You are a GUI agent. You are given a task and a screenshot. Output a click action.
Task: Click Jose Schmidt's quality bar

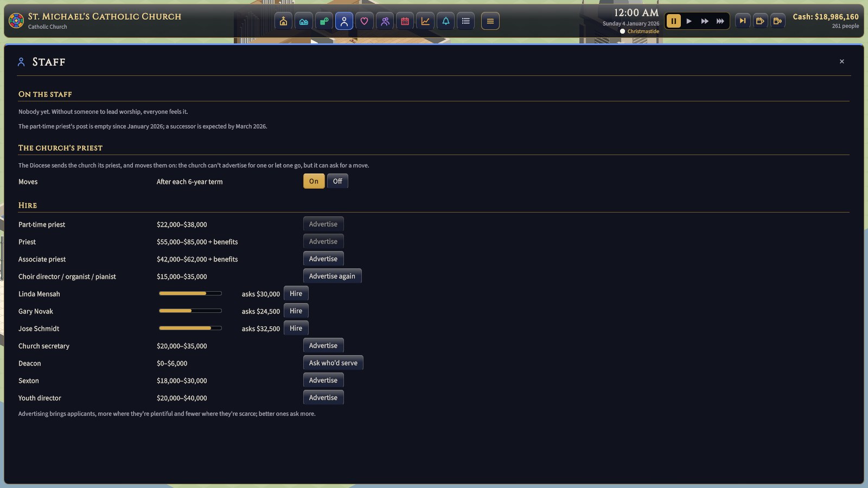pos(190,328)
